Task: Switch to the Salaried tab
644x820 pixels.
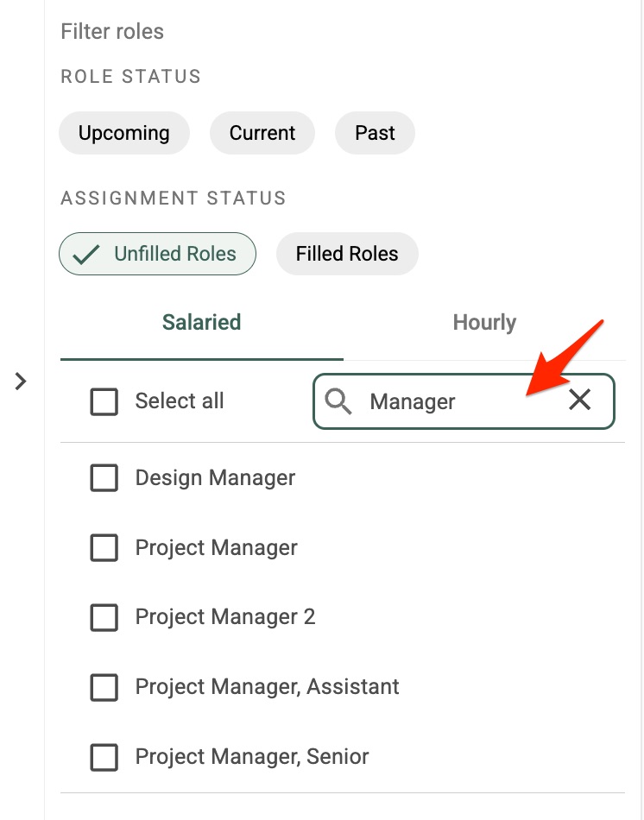Action: [201, 323]
